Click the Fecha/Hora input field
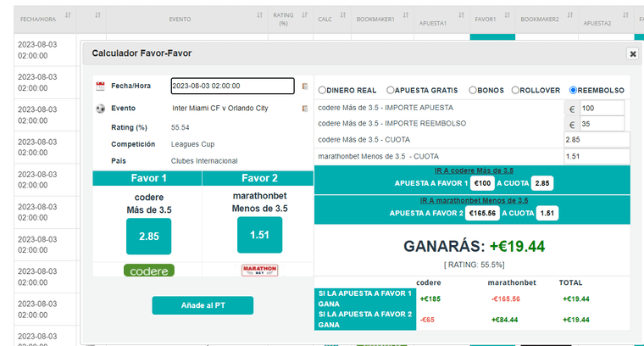Viewport: 644px width, 346px height. coord(232,86)
